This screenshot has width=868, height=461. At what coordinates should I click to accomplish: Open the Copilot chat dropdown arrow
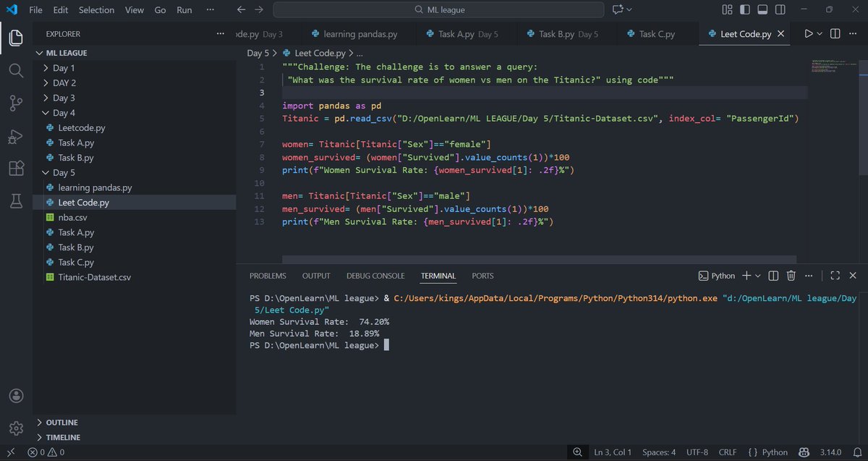pyautogui.click(x=629, y=10)
